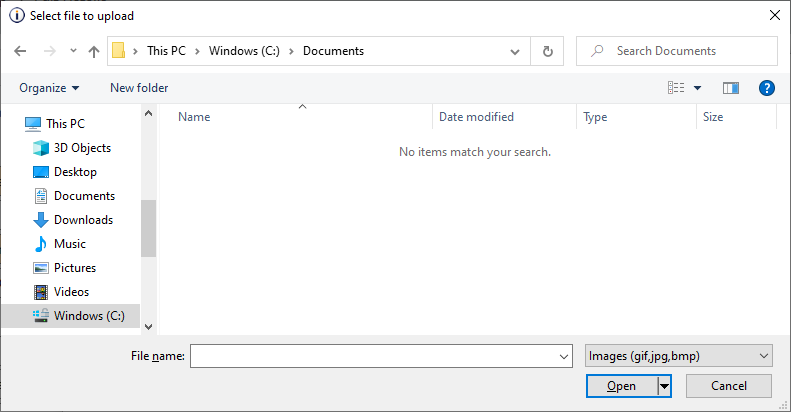Open the file type filter dropdown
791x412 pixels.
[x=678, y=356]
